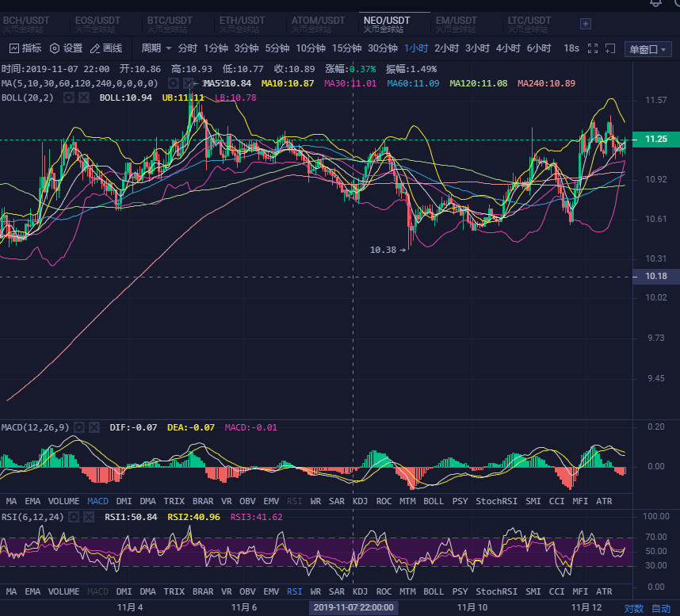Open the 指标 indicators menu
Viewport: 680px width, 616px height.
tap(25, 48)
